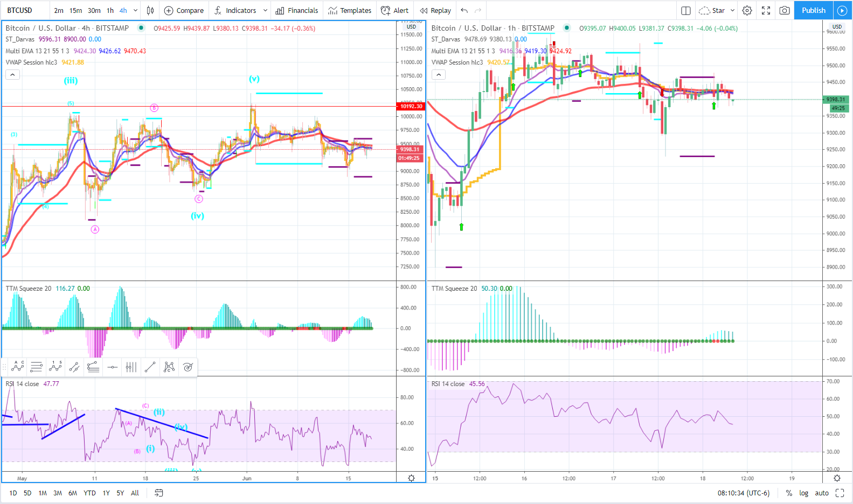
Task: Open the chart layout selector
Action: coord(686,10)
